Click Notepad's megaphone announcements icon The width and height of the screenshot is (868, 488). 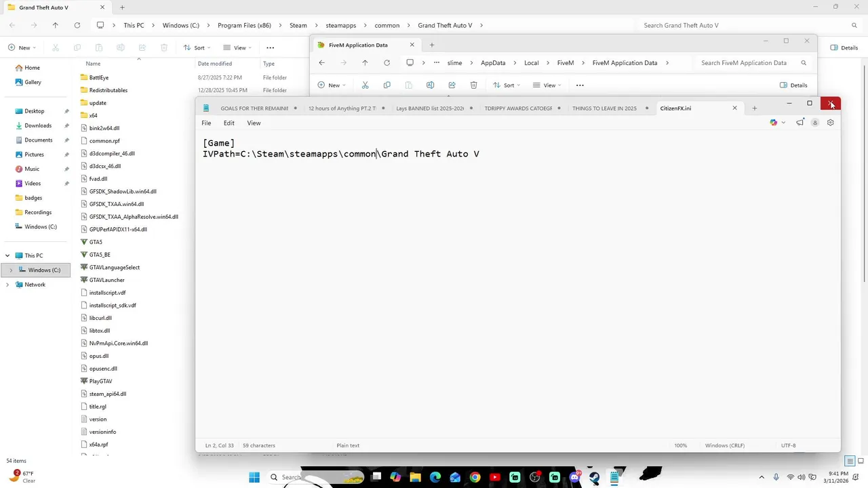click(800, 123)
